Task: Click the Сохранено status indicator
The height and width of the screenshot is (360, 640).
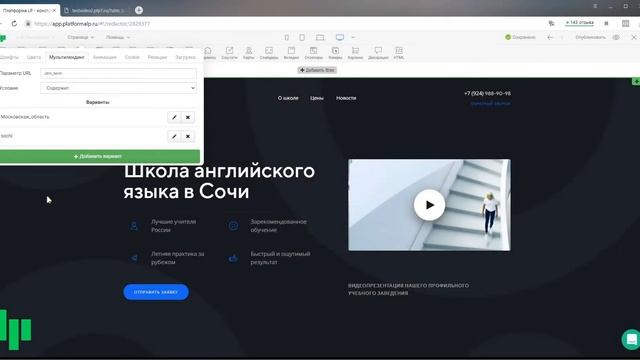Action: click(x=520, y=37)
